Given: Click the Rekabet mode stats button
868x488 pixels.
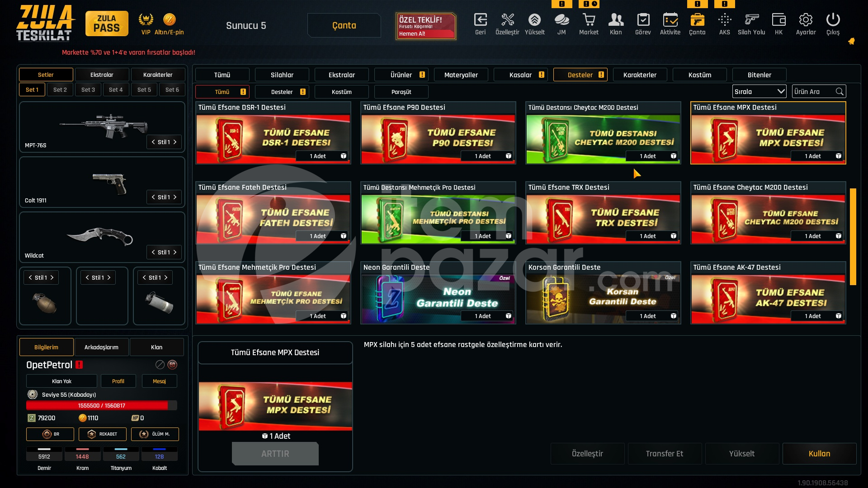Looking at the screenshot, I should (x=103, y=434).
